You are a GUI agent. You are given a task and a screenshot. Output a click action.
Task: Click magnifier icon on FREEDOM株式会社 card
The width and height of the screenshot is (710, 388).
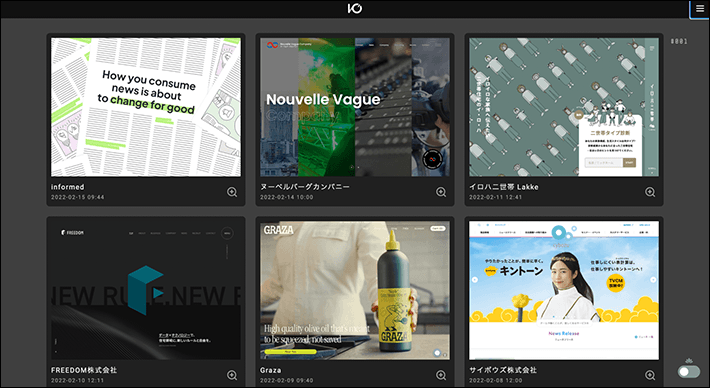pos(232,375)
